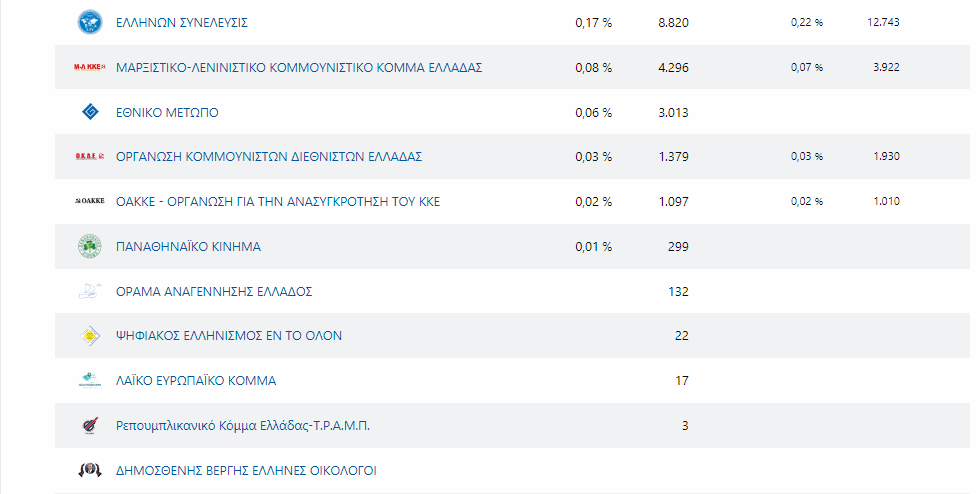The image size is (978, 494).
Task: Select the ΕΘΝΙΚΟ ΜΕΤΩΠΟ party name
Action: point(167,112)
